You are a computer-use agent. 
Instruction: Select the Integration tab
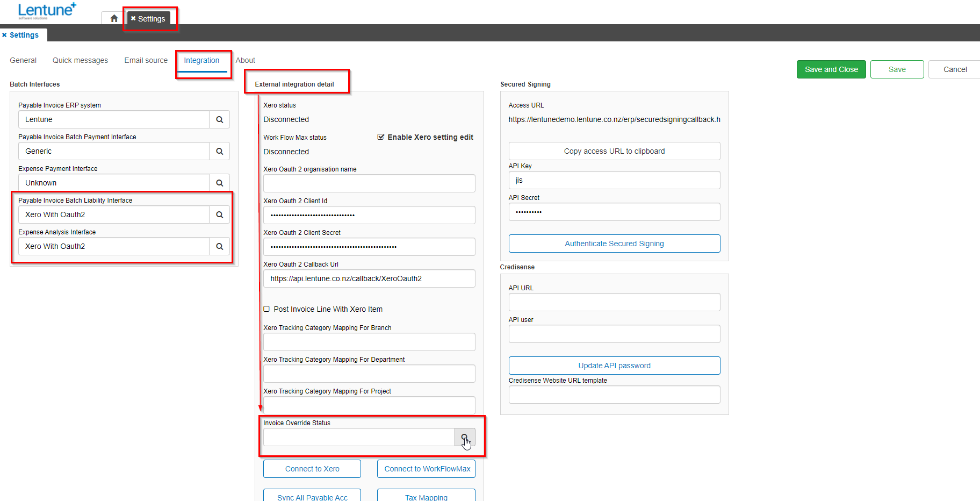tap(201, 60)
